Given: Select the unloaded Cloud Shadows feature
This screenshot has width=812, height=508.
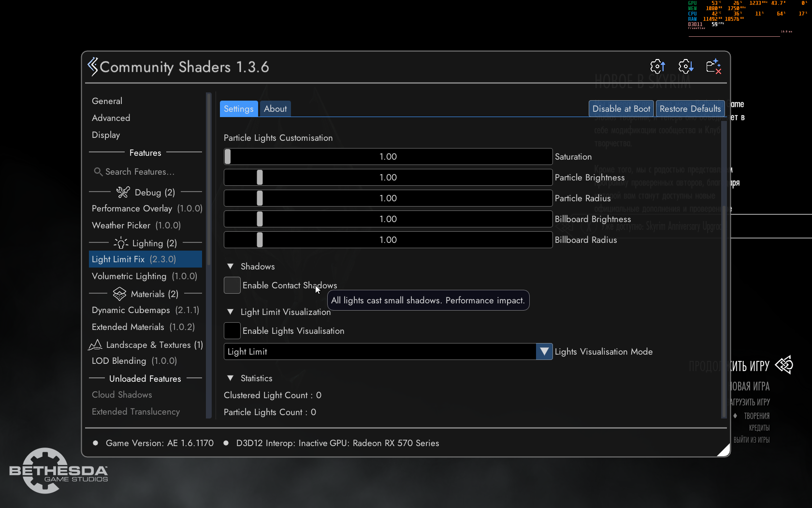Looking at the screenshot, I should pos(146,395).
